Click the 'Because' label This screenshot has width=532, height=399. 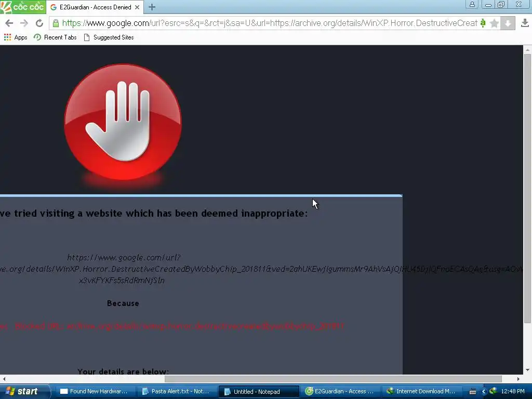tap(123, 303)
